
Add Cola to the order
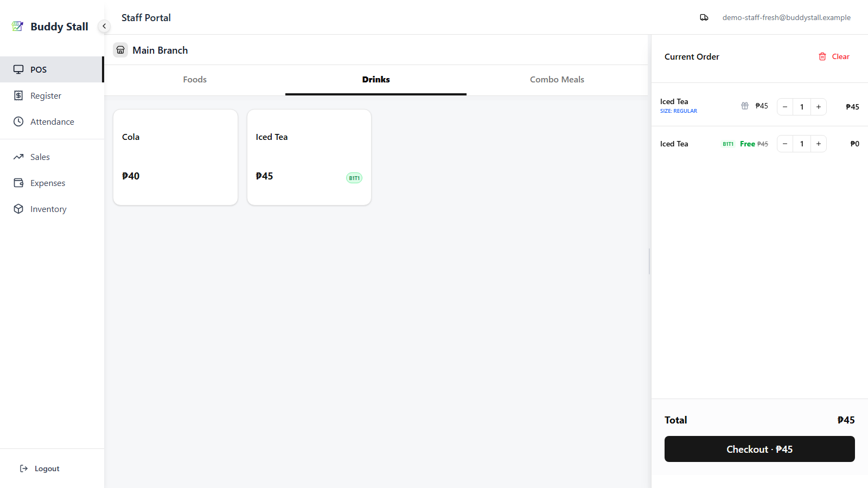click(175, 157)
